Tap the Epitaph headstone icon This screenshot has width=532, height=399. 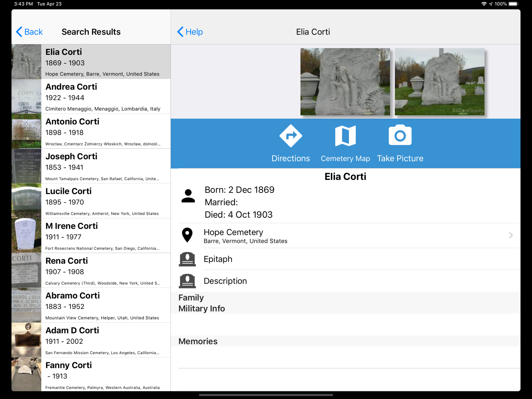click(x=187, y=259)
